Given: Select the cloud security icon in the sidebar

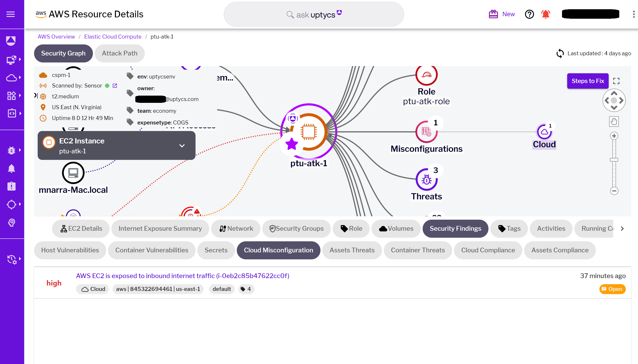Looking at the screenshot, I should pyautogui.click(x=12, y=78).
